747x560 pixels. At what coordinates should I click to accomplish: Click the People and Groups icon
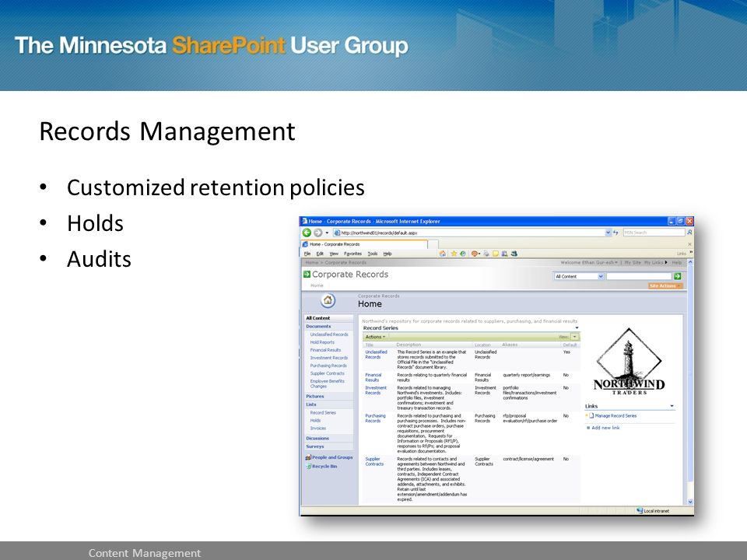tap(308, 457)
